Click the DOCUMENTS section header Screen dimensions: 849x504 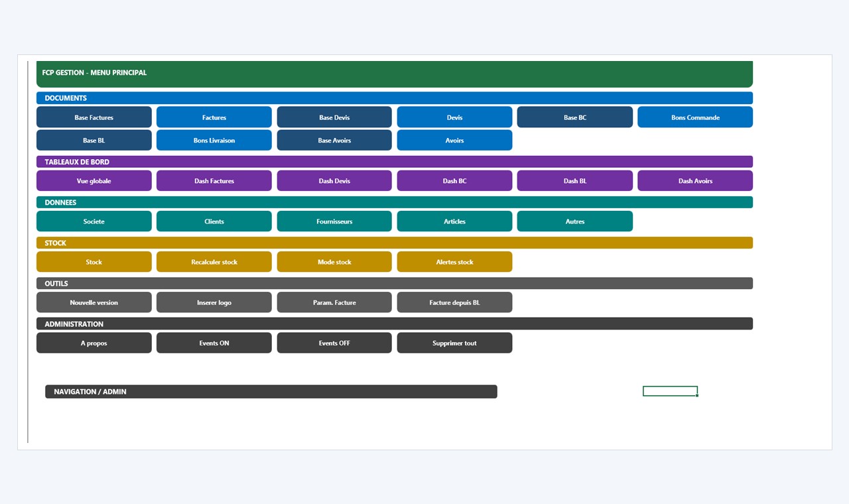(395, 98)
